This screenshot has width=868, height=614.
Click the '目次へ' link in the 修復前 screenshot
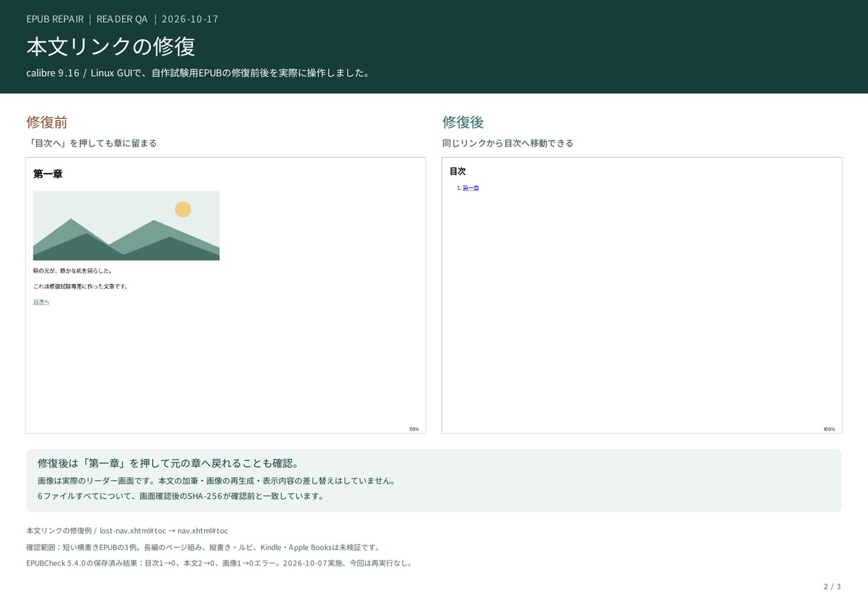pyautogui.click(x=41, y=302)
